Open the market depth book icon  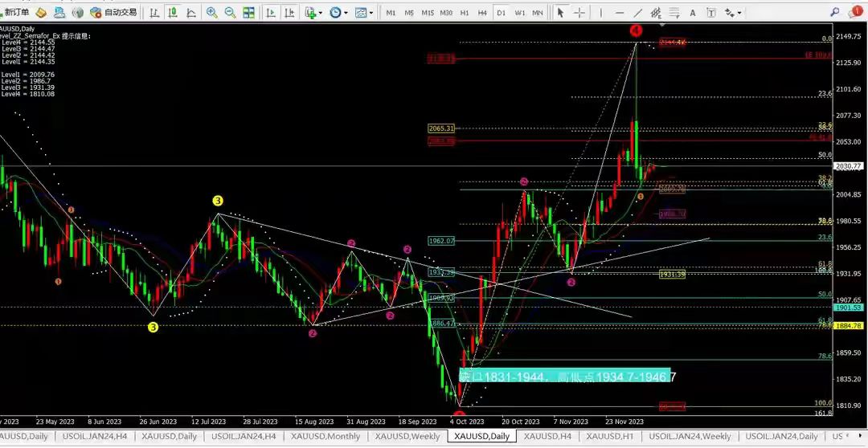click(41, 12)
